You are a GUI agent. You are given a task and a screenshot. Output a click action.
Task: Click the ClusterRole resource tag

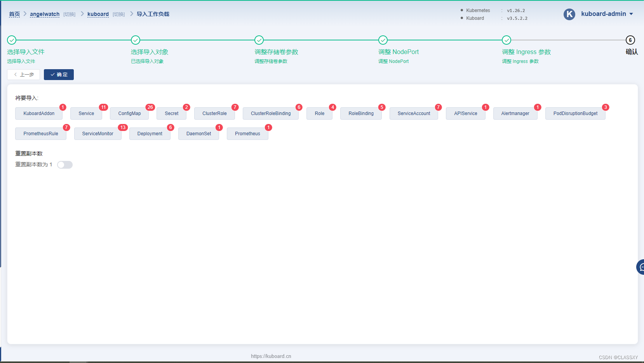click(x=214, y=113)
